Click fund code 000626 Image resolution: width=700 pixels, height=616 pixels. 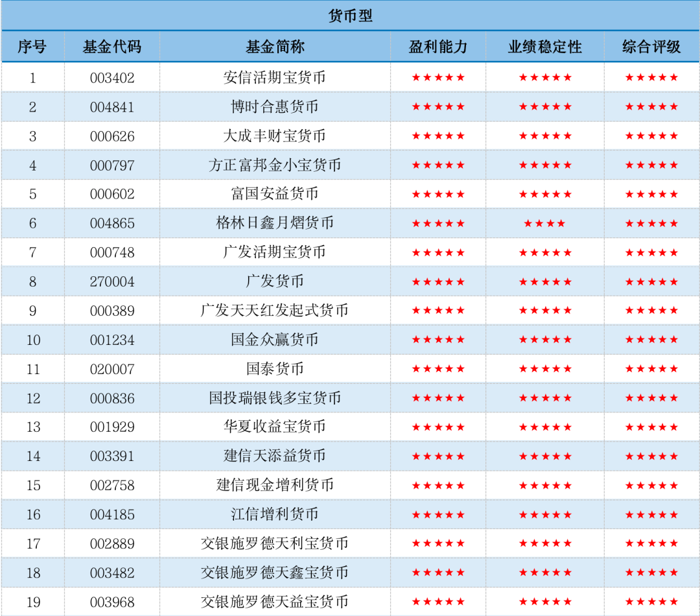pos(112,136)
